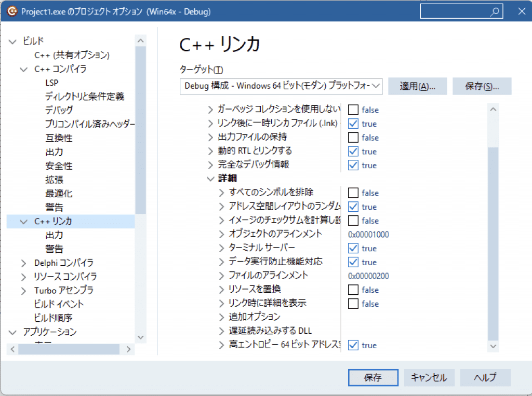Expand the 遅延読み込みする DLL row
532x396 pixels.
[221, 331]
